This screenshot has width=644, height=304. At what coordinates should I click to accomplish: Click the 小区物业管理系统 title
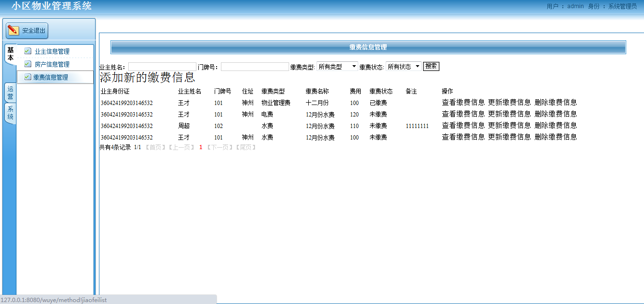coord(52,6)
